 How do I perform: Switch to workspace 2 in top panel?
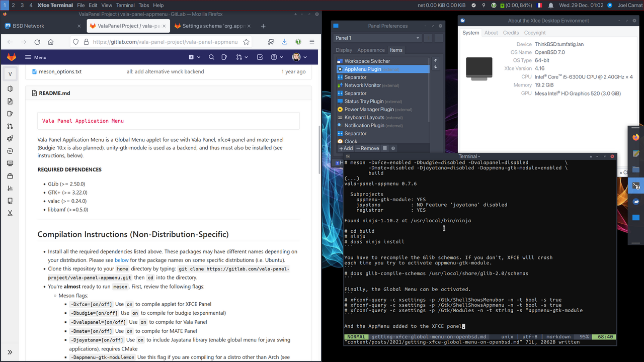pyautogui.click(x=13, y=5)
